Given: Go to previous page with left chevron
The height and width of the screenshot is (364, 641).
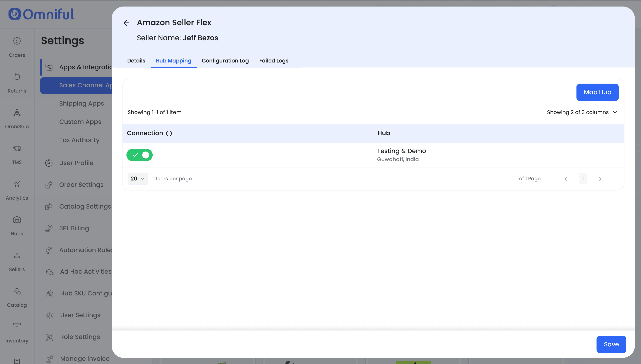Looking at the screenshot, I should [x=566, y=179].
